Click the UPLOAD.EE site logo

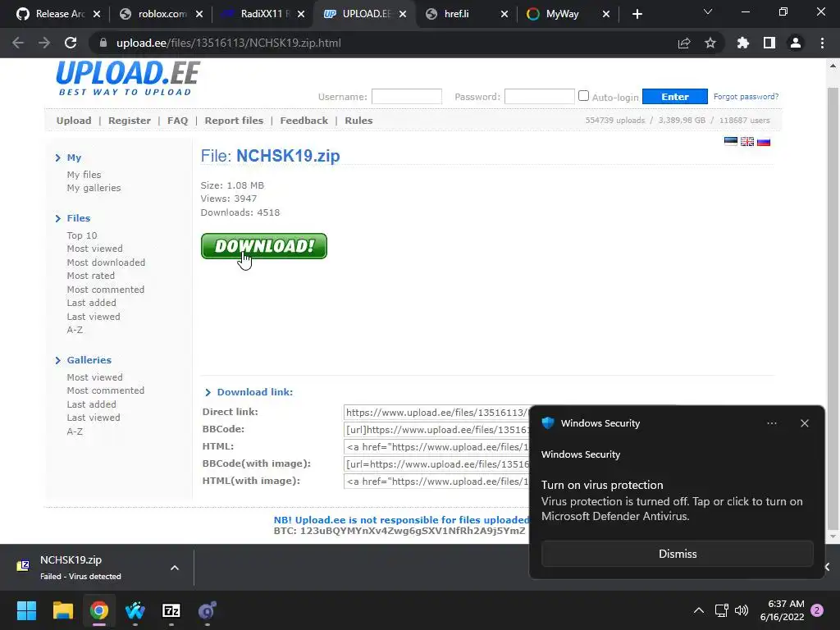tap(127, 78)
